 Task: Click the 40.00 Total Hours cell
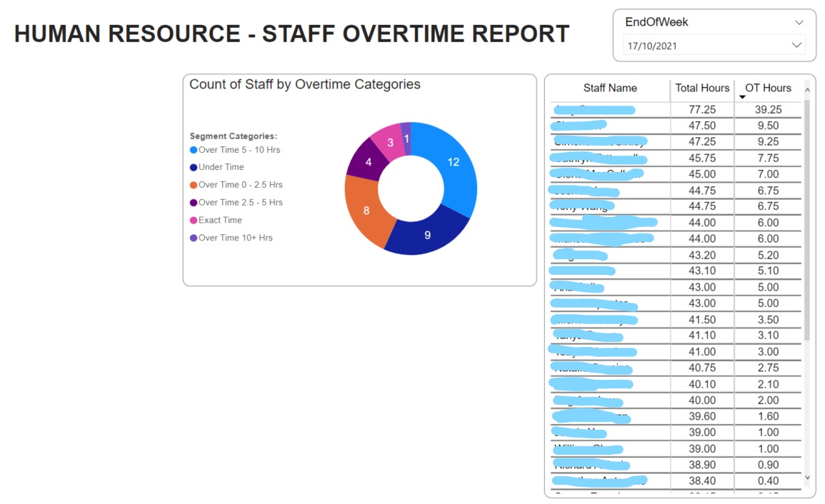click(x=702, y=400)
